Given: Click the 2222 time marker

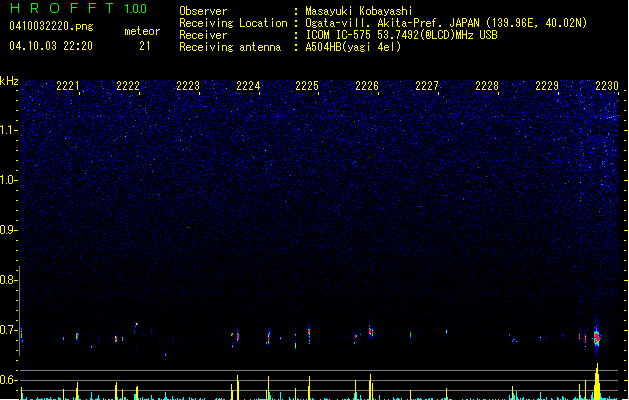Looking at the screenshot, I should click(x=128, y=86).
